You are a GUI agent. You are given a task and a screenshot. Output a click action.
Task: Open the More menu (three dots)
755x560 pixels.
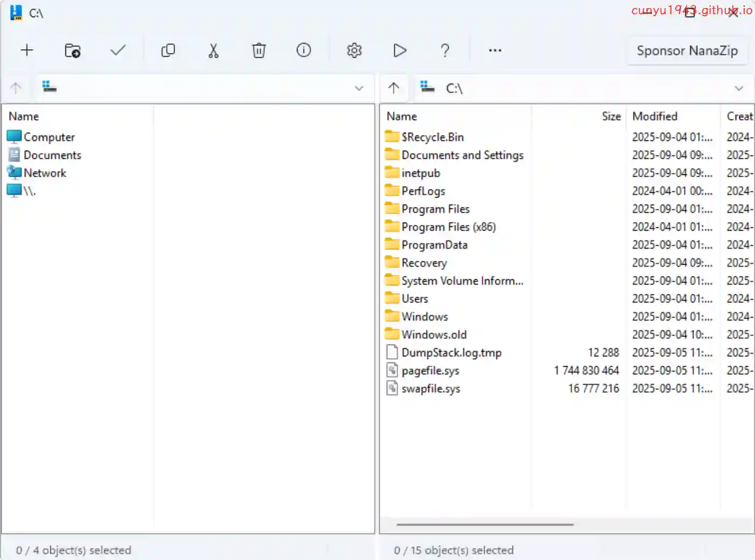point(495,50)
